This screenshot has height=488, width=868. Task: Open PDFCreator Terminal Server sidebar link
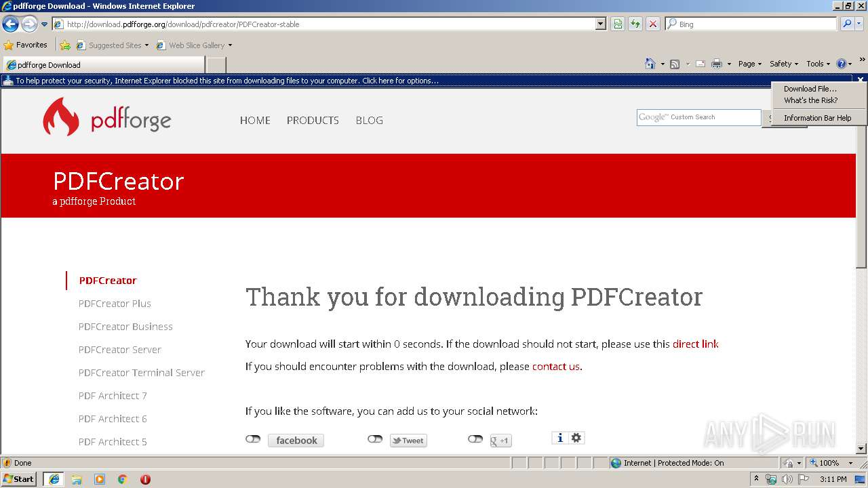(x=141, y=373)
